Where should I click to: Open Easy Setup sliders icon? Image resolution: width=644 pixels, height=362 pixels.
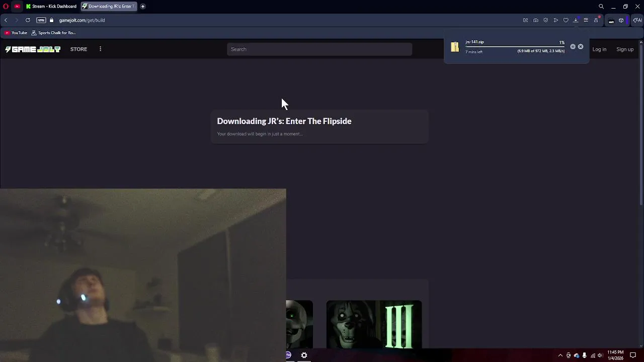coord(586,20)
